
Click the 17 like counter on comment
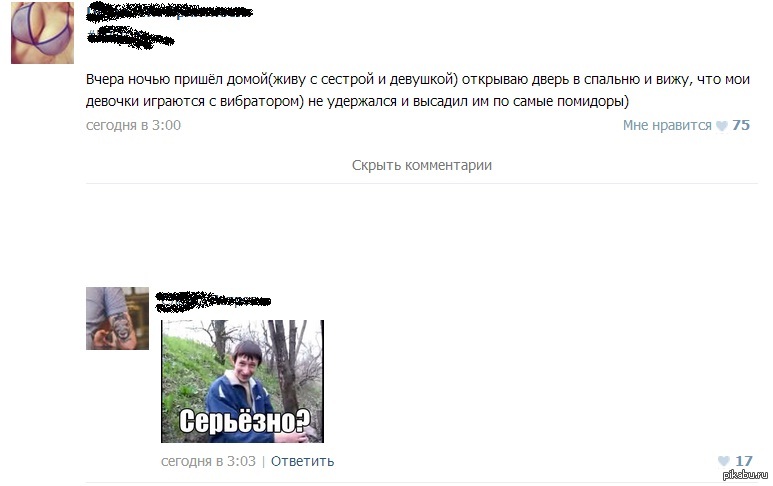tap(744, 461)
